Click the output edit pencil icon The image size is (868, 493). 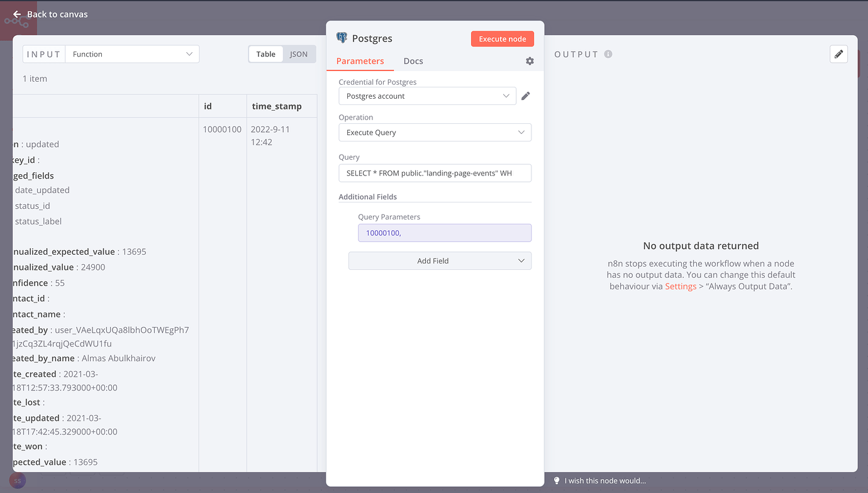838,54
